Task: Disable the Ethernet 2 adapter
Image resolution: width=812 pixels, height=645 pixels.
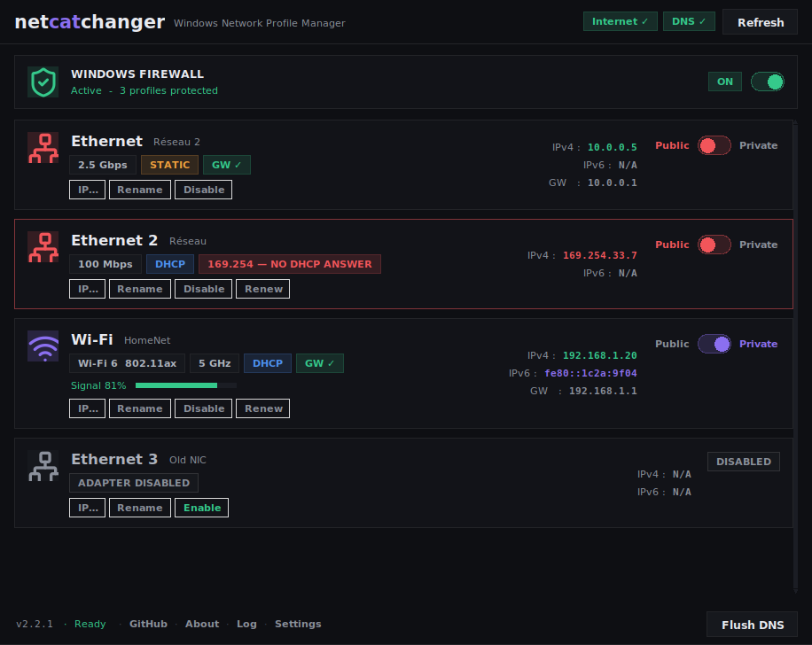Action: click(204, 289)
